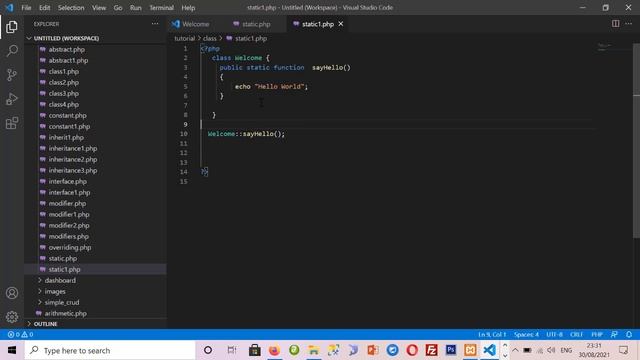Open the Windows Start menu
This screenshot has width=640, height=360.
point(12,350)
